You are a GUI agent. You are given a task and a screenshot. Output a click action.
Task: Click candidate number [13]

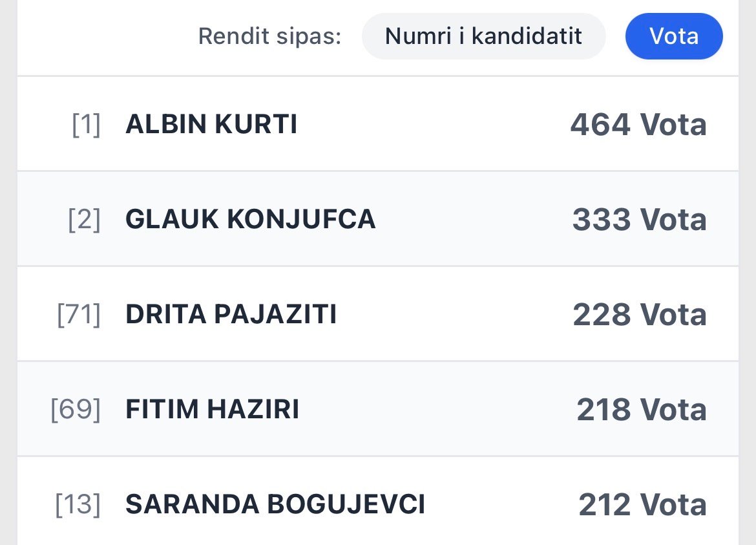click(x=78, y=505)
